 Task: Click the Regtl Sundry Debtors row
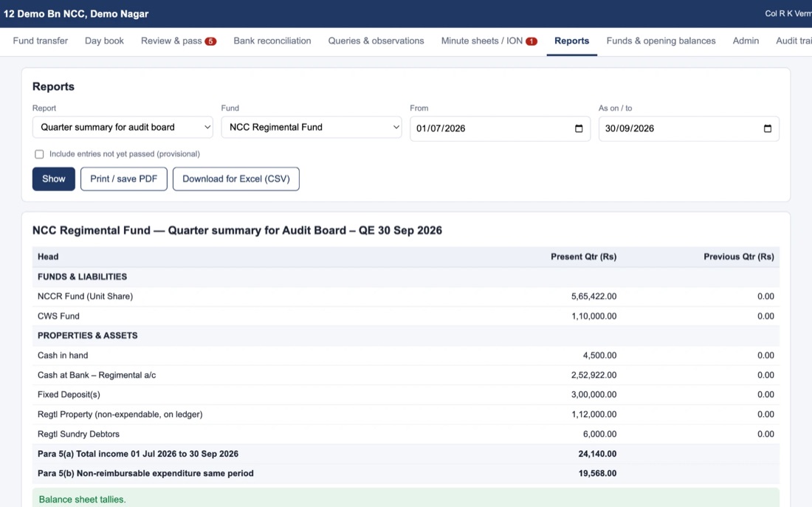point(406,434)
